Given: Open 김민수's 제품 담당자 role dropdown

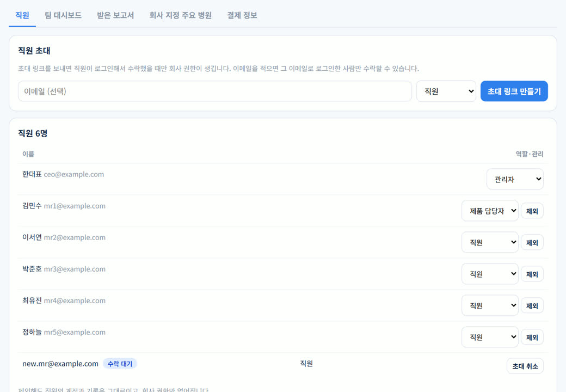Looking at the screenshot, I should [490, 211].
